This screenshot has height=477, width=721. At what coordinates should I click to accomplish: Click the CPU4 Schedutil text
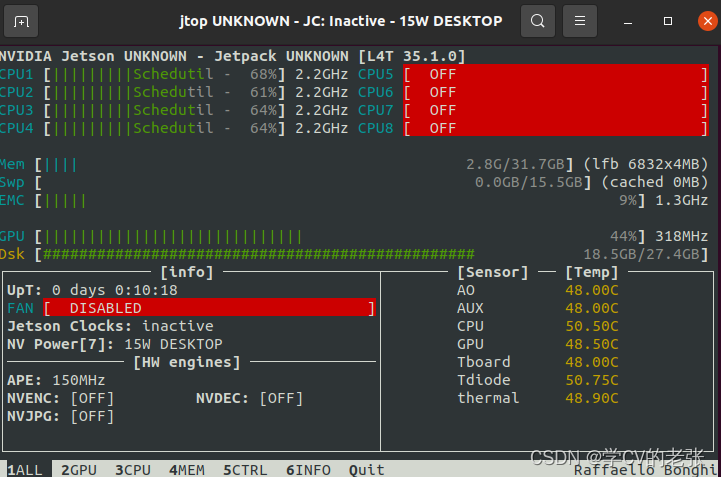(x=173, y=128)
